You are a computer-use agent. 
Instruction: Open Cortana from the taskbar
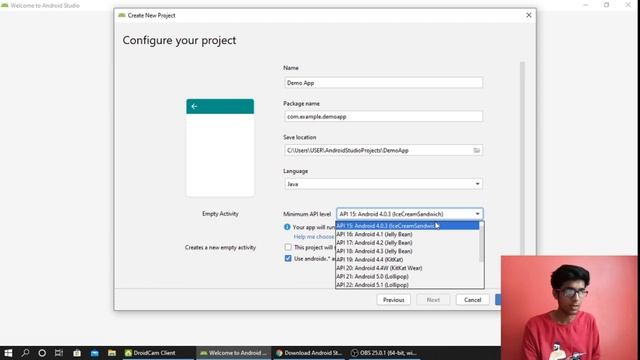[x=42, y=353]
